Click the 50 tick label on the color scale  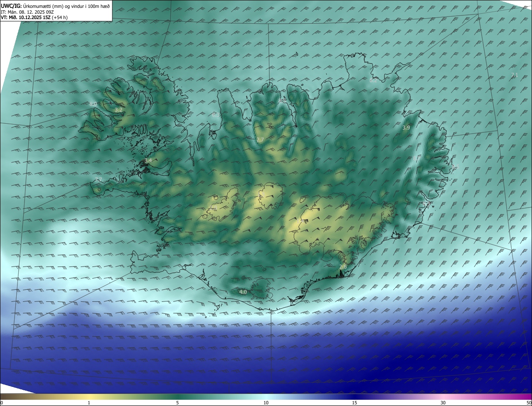[529, 403]
